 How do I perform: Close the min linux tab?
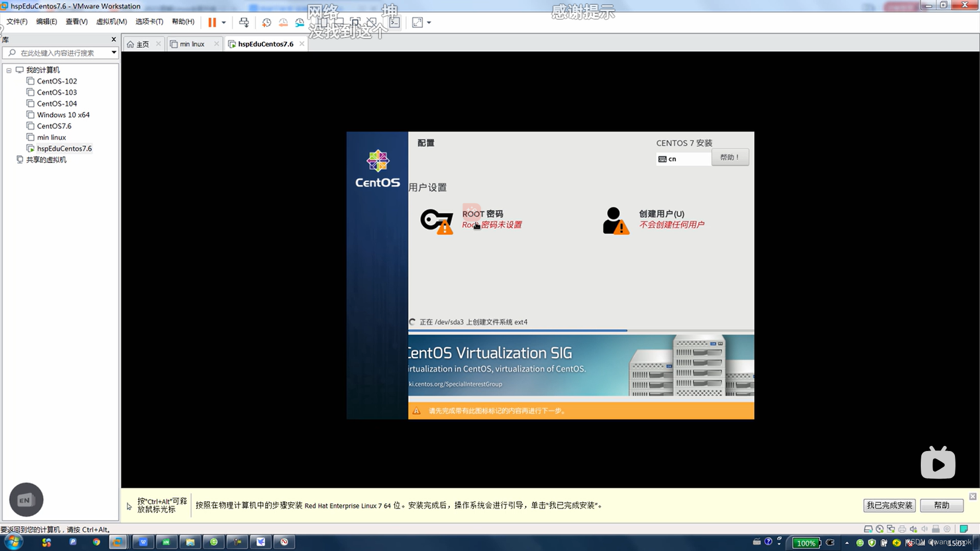click(x=216, y=44)
